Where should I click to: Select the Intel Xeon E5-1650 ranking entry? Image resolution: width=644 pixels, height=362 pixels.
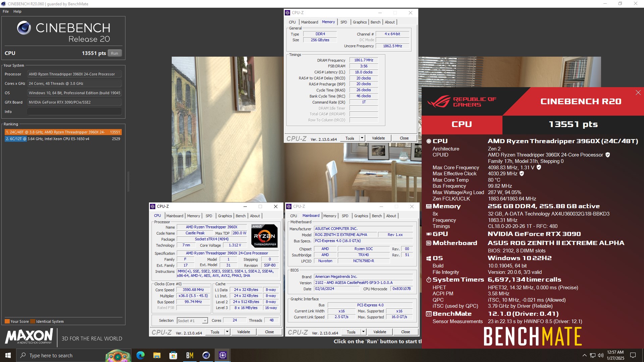click(x=63, y=139)
